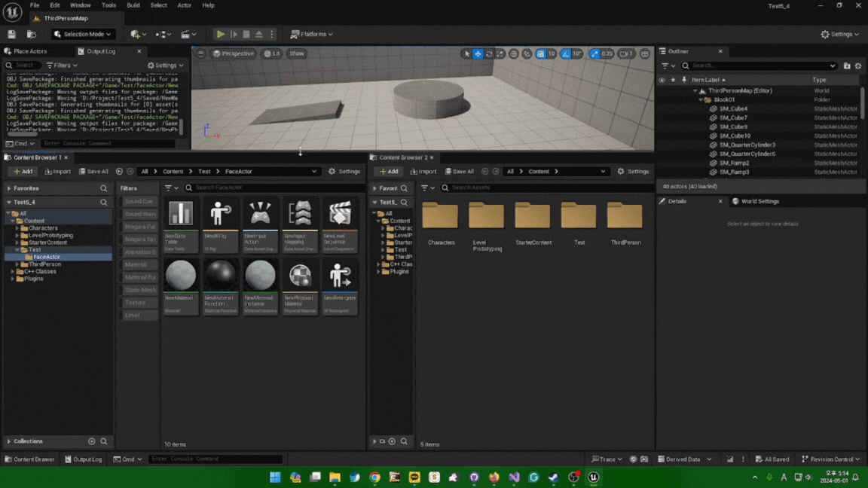868x488 pixels.
Task: Toggle grid snapping in viewport toolbar
Action: 541,54
